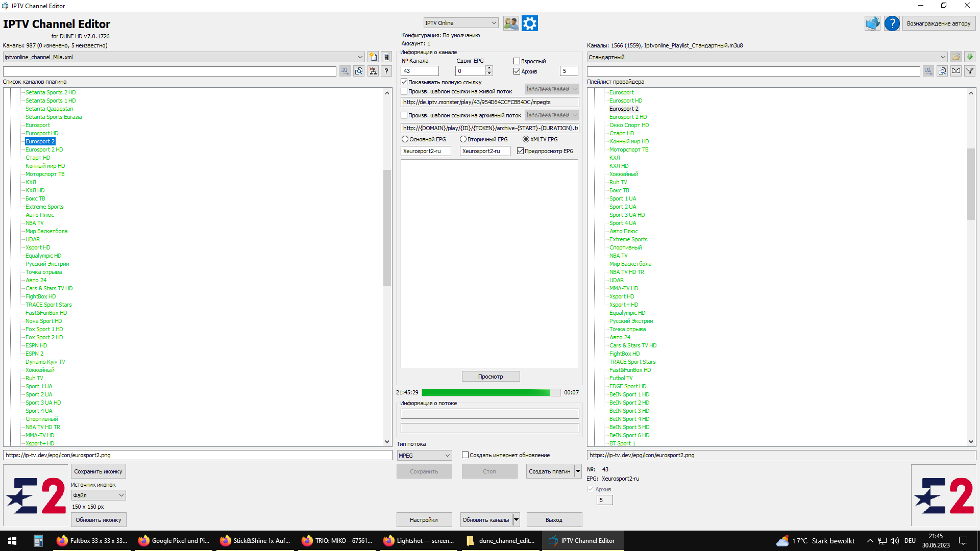Open the blue gear plugin settings
This screenshot has height=551, width=980.
(530, 23)
